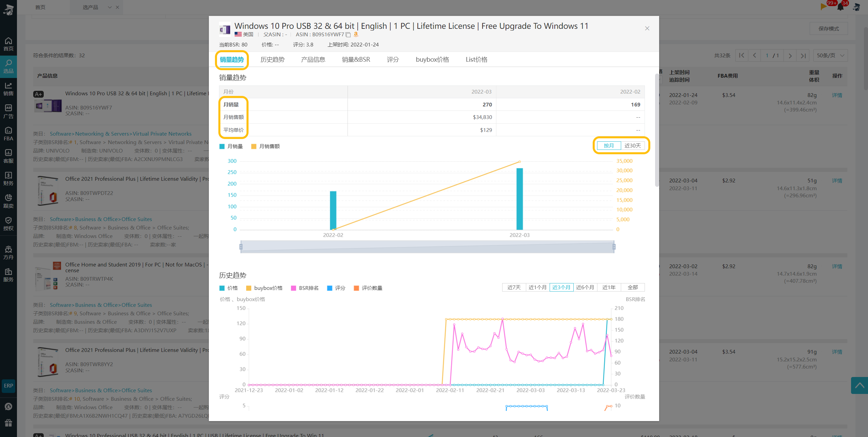Open the gift icon at sidebar bottom

8,423
